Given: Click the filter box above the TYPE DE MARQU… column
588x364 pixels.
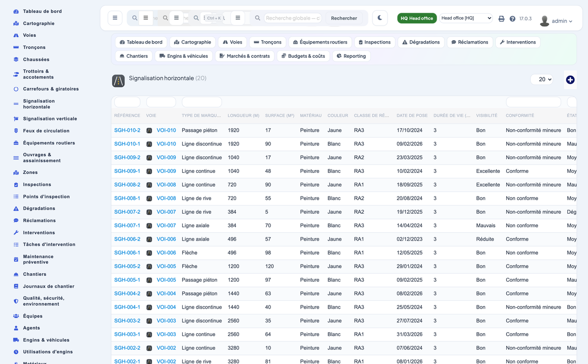Looking at the screenshot, I should click(x=202, y=102).
